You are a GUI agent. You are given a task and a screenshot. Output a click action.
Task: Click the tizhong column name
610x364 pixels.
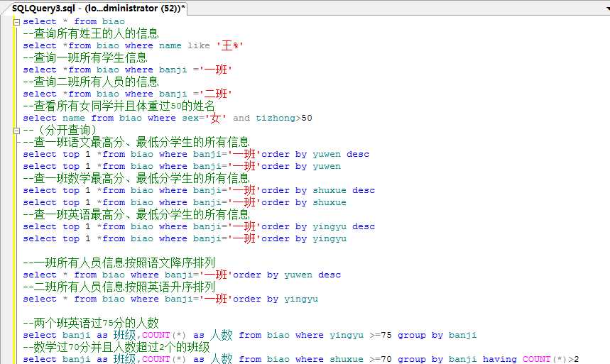click(x=278, y=118)
